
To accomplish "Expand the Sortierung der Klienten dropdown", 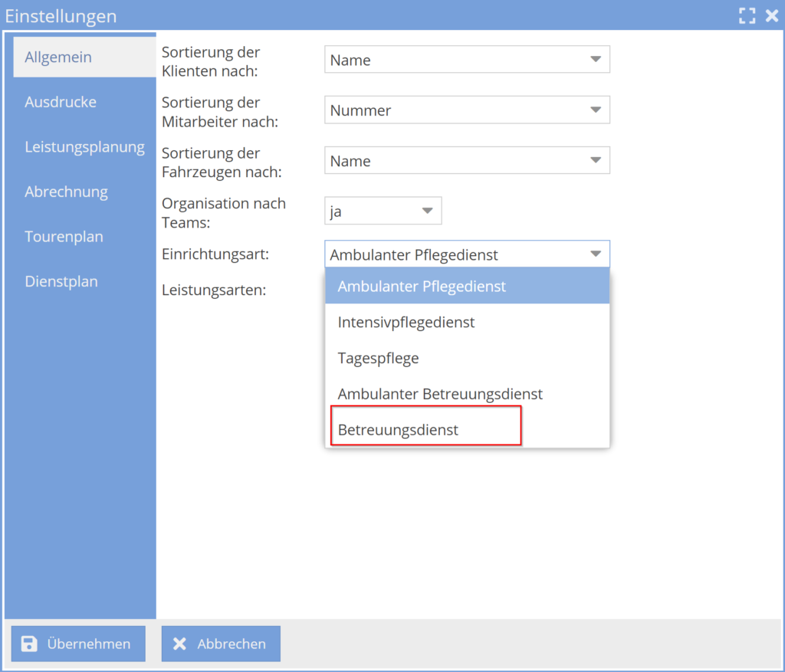I will point(467,60).
